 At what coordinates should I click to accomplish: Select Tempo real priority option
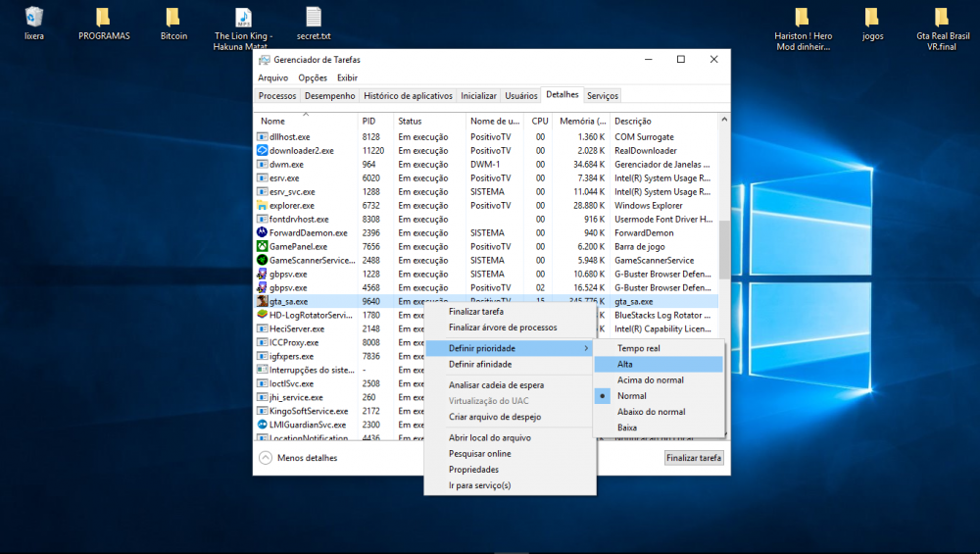(638, 348)
